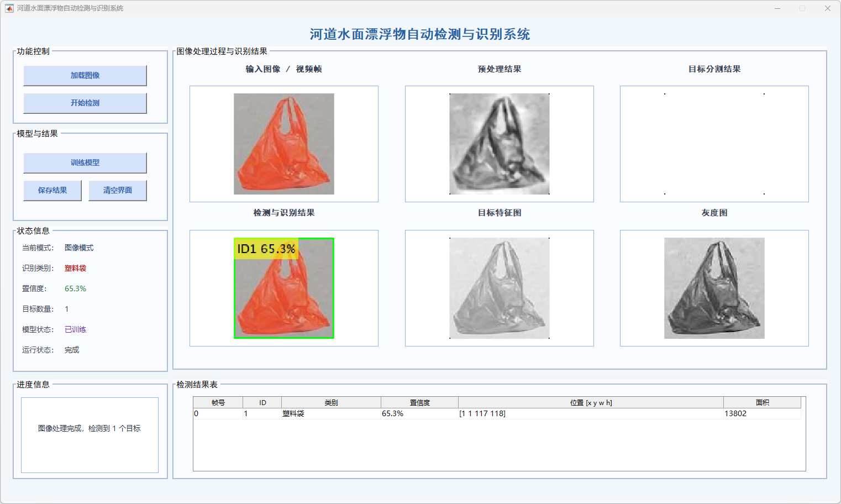Click the 清空界面 button
841x504 pixels.
(118, 191)
